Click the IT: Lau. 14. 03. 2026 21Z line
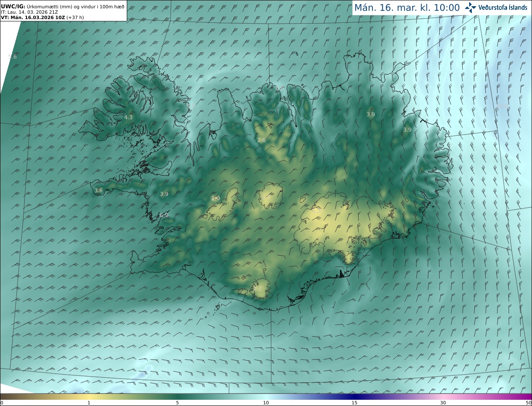 [30, 12]
